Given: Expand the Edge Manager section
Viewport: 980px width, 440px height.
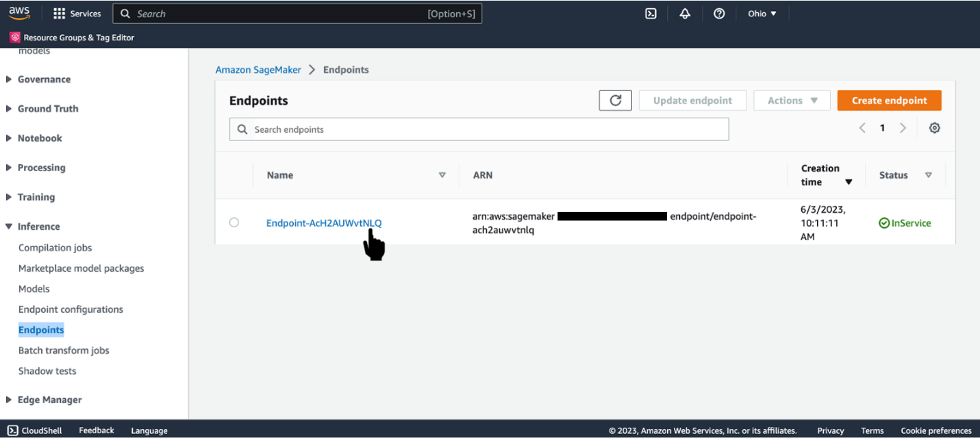Looking at the screenshot, I should coord(9,400).
